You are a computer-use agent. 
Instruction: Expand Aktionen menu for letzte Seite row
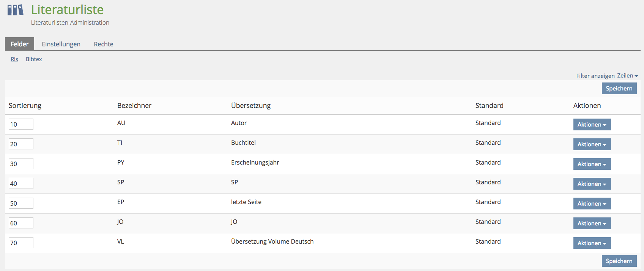click(x=592, y=204)
